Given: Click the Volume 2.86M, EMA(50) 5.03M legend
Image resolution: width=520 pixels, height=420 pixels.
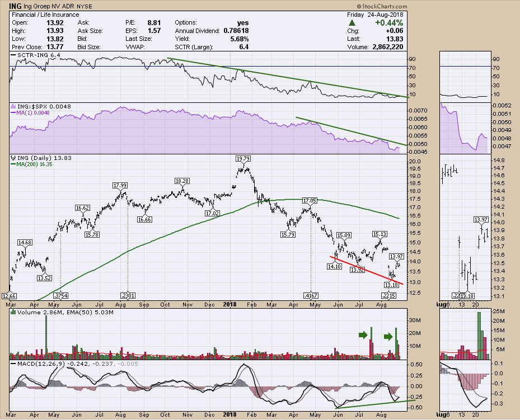Looking at the screenshot, I should coord(65,312).
